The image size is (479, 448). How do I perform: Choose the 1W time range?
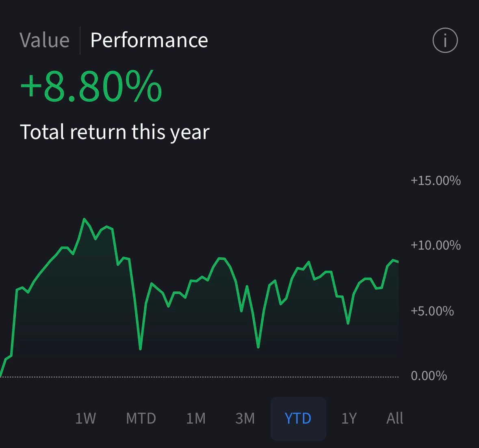85,418
